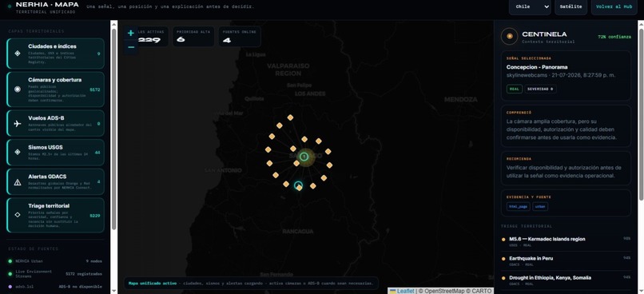
Task: Toggle the Cámaras y cobertura layer card
Action: pos(55,89)
